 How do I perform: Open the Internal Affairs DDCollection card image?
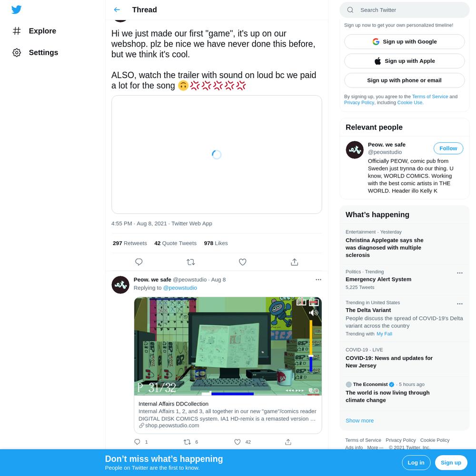click(x=228, y=347)
